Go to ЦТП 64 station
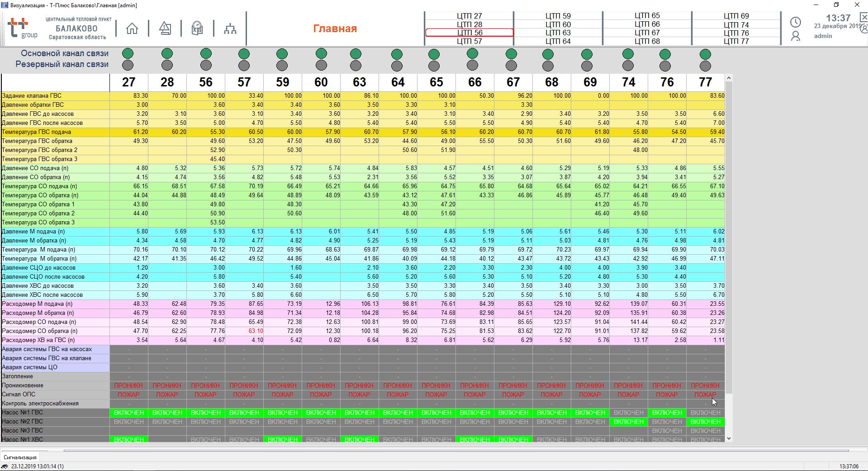Viewport: 868px width, 471px height. 558,41
